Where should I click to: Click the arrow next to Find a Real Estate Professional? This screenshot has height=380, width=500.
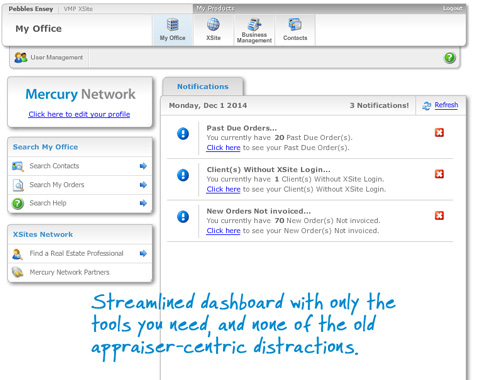(x=143, y=254)
